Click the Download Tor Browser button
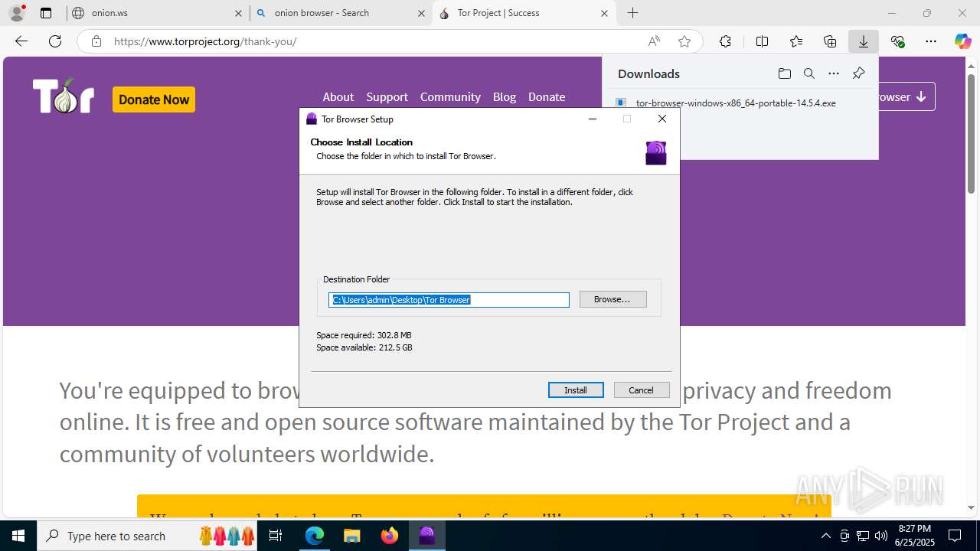This screenshot has height=551, width=980. pos(906,96)
